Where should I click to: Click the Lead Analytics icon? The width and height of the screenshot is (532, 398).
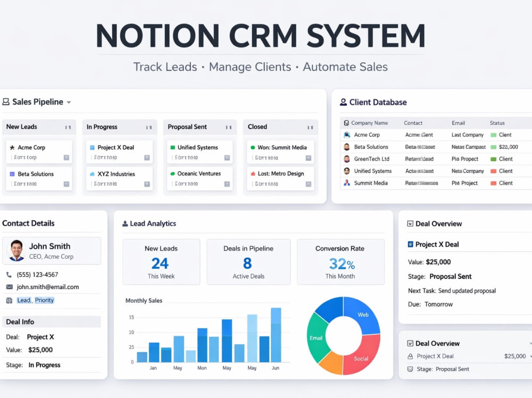125,224
